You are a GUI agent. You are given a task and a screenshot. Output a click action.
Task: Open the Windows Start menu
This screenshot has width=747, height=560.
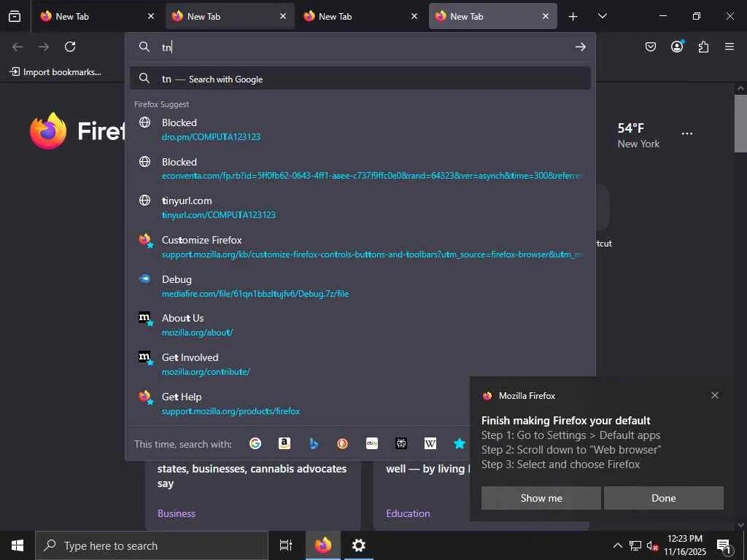18,545
